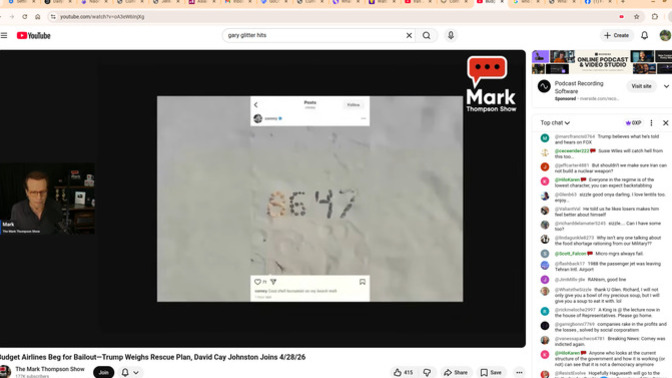Open the account avatar menu

point(665,36)
